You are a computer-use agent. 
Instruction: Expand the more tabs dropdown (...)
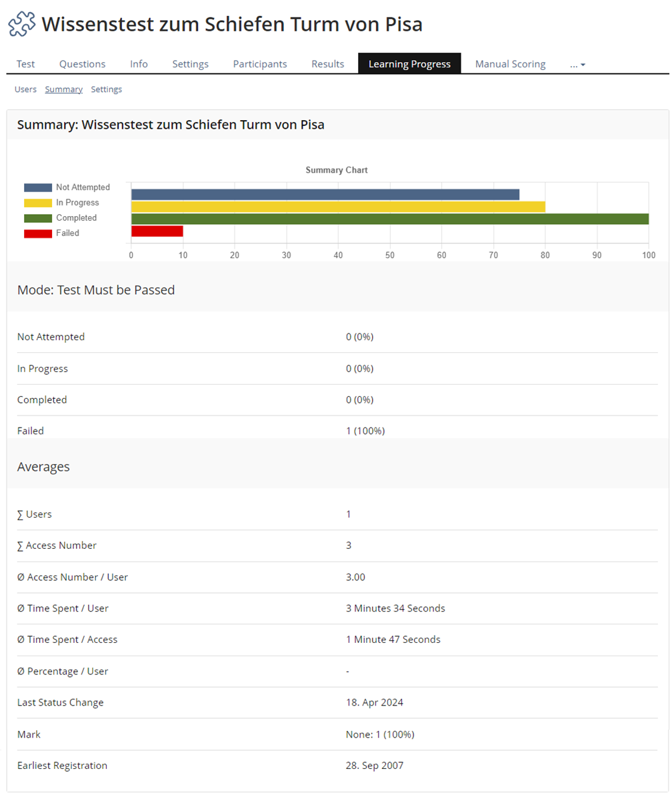coord(577,64)
